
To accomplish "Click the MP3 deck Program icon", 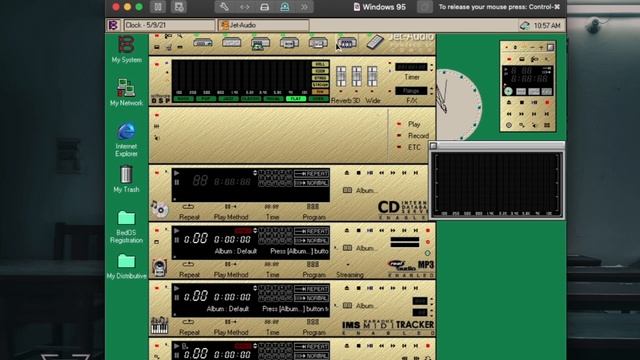I will (313, 264).
